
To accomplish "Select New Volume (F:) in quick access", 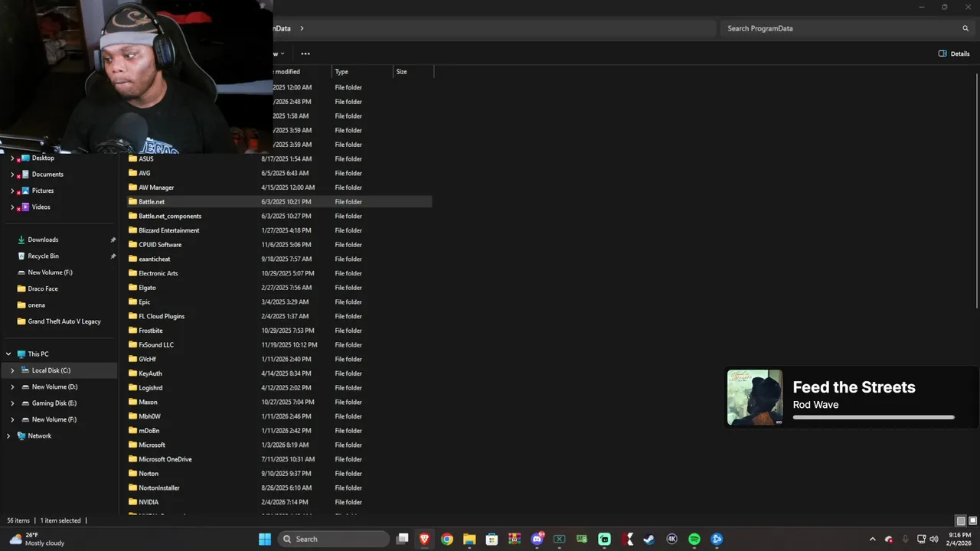I will tap(50, 272).
